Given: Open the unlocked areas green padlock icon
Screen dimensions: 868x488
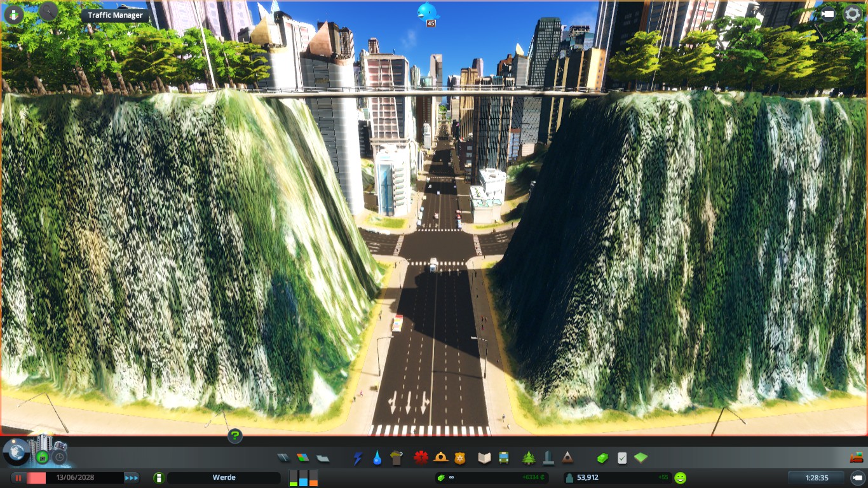Looking at the screenshot, I should 43,457.
